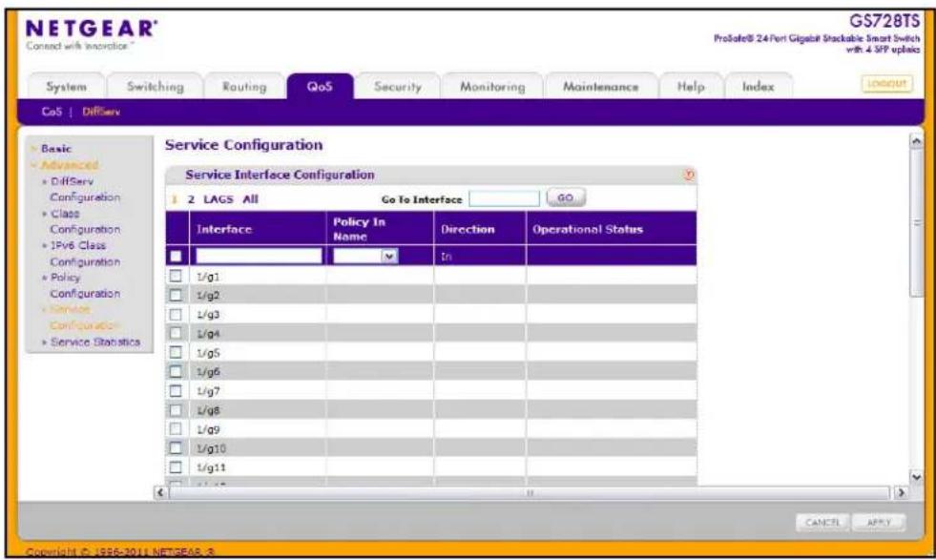This screenshot has height=560, width=936.
Task: Click the Operational Status column header
Action: pos(612,229)
